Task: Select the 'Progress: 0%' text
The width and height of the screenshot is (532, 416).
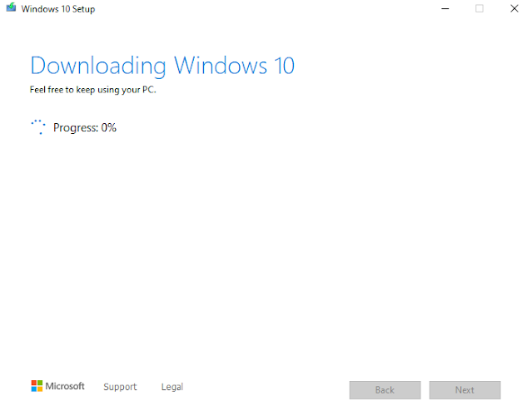Action: [85, 127]
